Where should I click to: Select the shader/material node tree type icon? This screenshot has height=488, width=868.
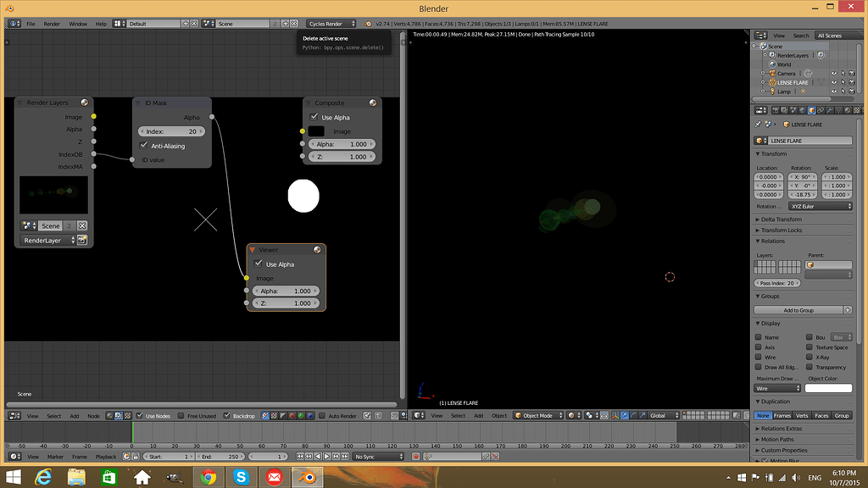tap(109, 415)
